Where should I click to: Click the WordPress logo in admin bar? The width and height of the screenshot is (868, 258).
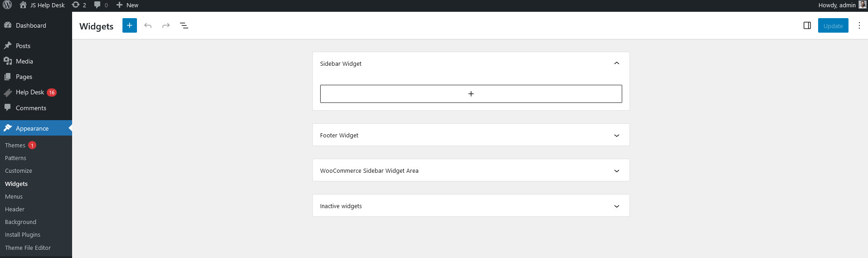pos(7,5)
